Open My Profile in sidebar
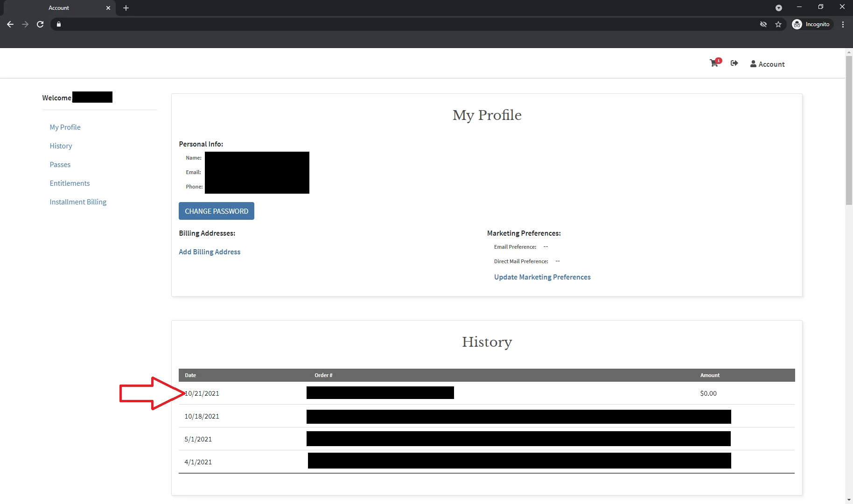This screenshot has height=504, width=853. pyautogui.click(x=65, y=127)
